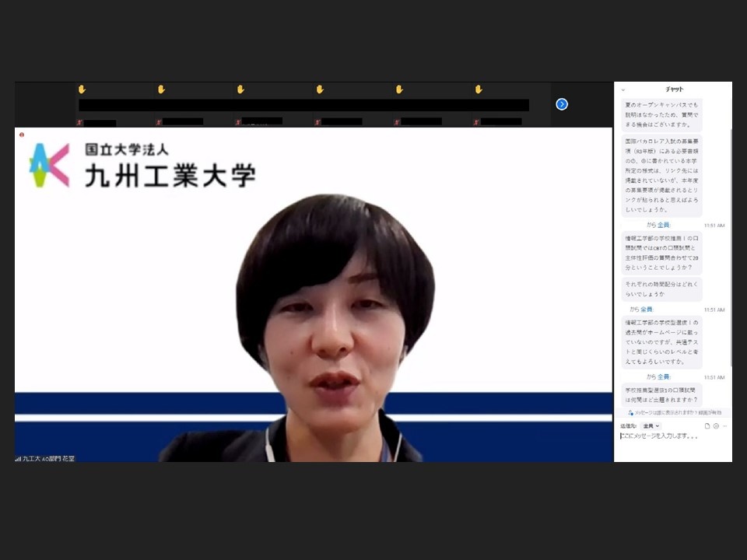
Task: Click the leftmost participant's muted microphone icon
Action: tap(79, 122)
